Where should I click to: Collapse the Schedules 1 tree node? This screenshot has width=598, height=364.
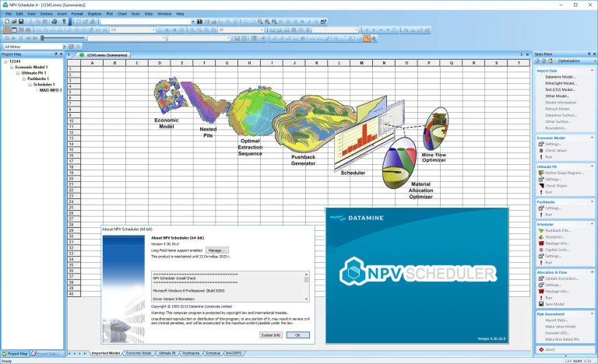30,84
